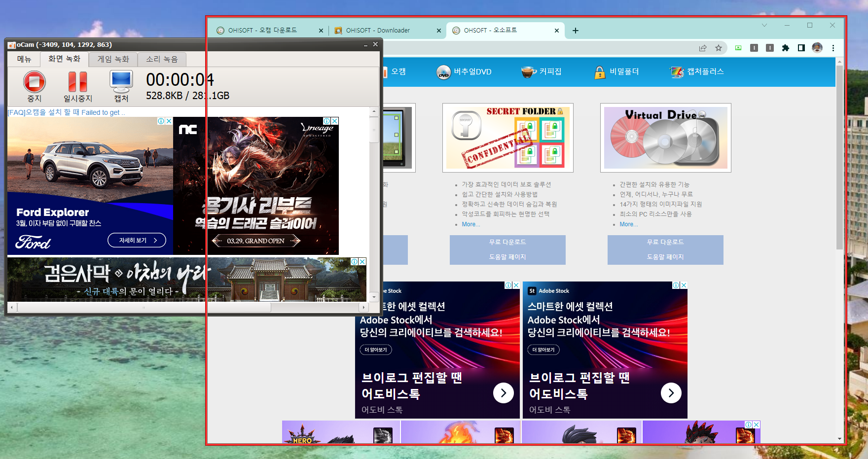The height and width of the screenshot is (459, 868).
Task: Close the OHSOFT 오소프트 browser tab
Action: [557, 31]
